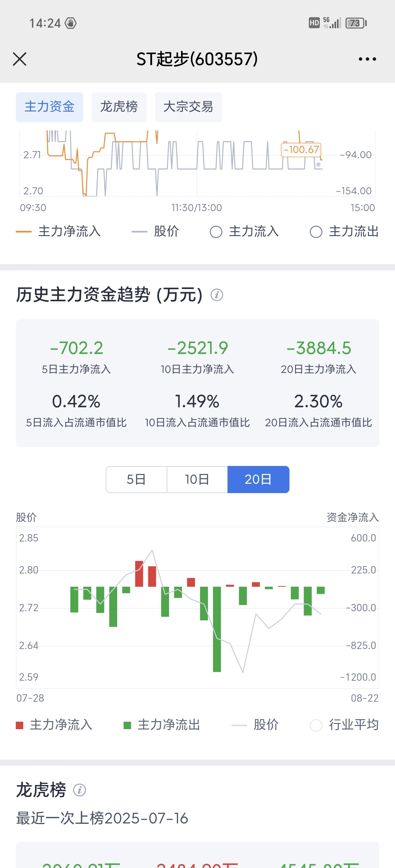This screenshot has height=868, width=395.
Task: Tap info icon beside 历史主力资金趋势 title
Action: (217, 295)
